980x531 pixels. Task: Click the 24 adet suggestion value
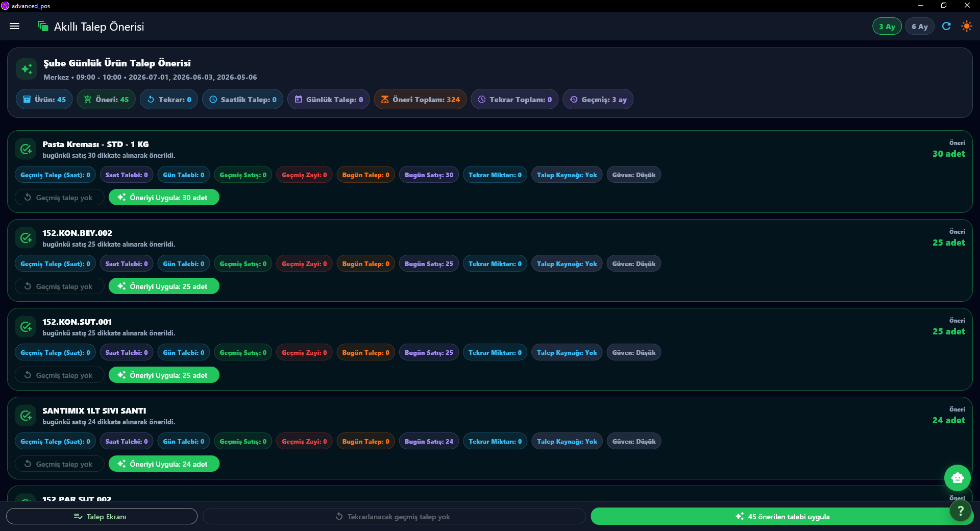tap(948, 420)
